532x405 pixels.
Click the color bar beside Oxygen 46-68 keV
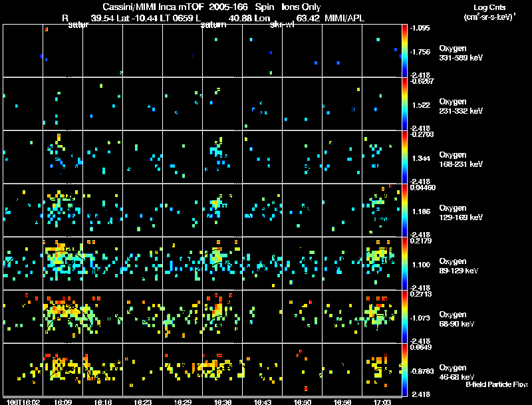click(x=404, y=370)
